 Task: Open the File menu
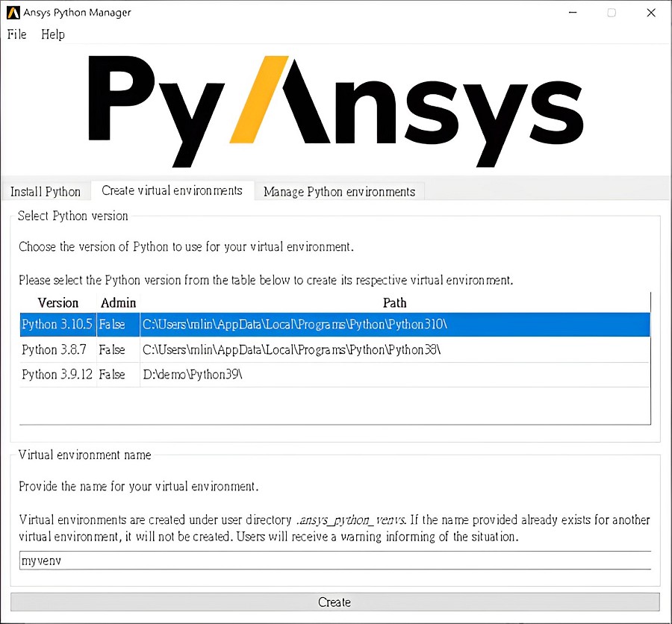point(16,34)
